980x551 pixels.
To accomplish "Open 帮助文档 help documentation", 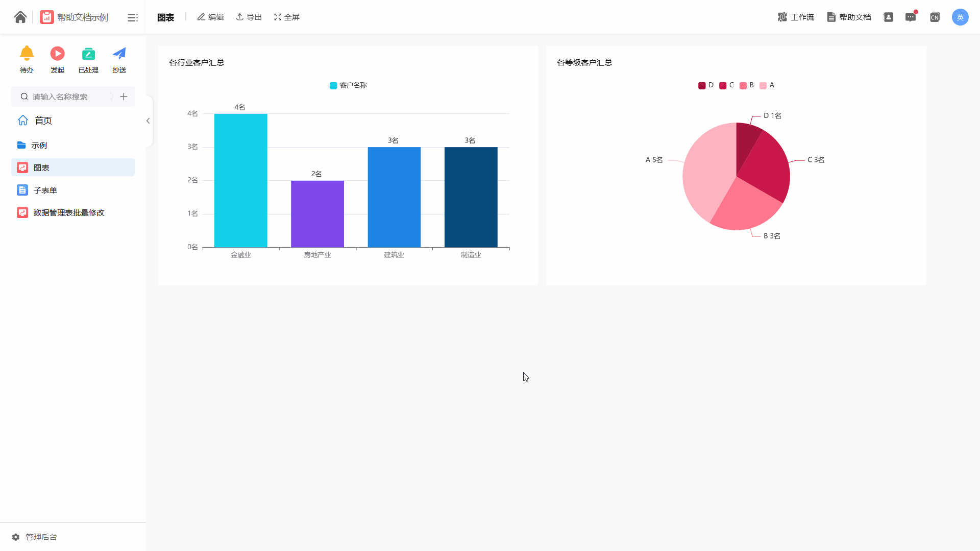I will click(x=849, y=17).
